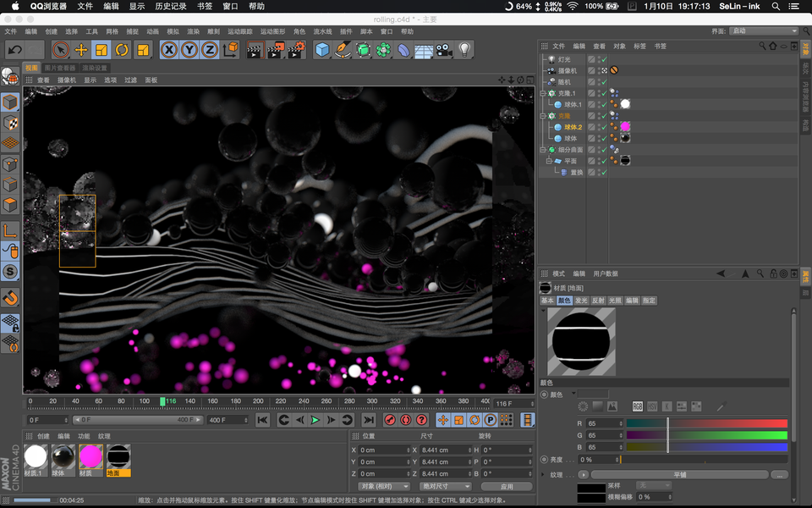Click the record keyframe red button
Image resolution: width=812 pixels, height=508 pixels.
[390, 420]
